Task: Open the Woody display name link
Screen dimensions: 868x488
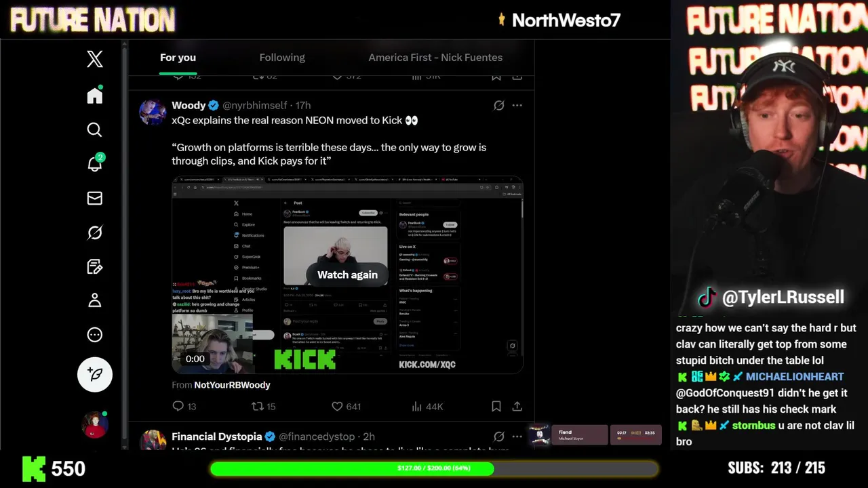Action: pyautogui.click(x=189, y=105)
